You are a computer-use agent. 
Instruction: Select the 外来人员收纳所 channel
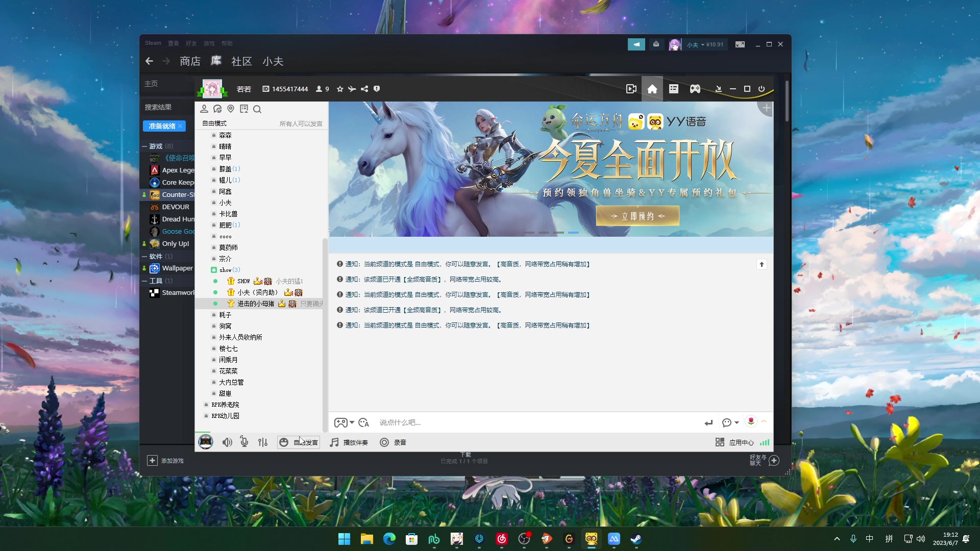pyautogui.click(x=240, y=337)
